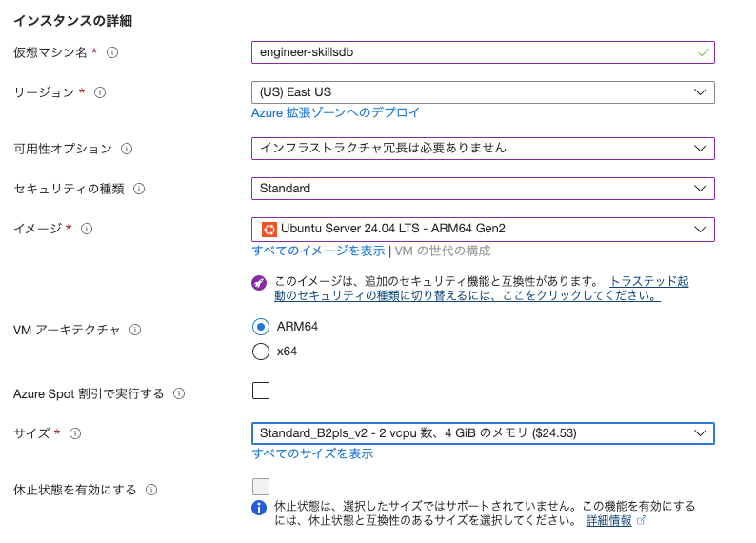Open the セキュリティの種類 Standard dropdown
The width and height of the screenshot is (756, 543).
(x=483, y=189)
